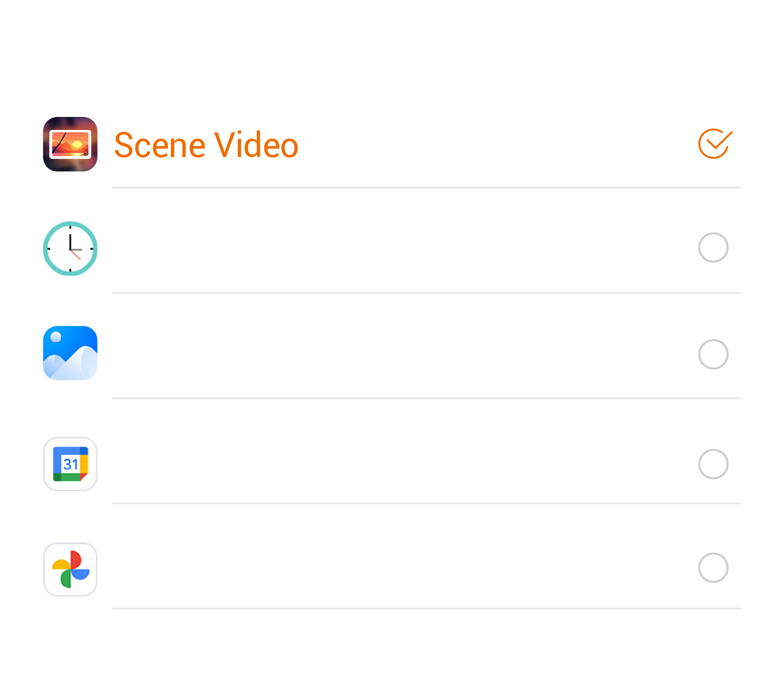Click the Google Calendar 31 icon

tap(70, 464)
